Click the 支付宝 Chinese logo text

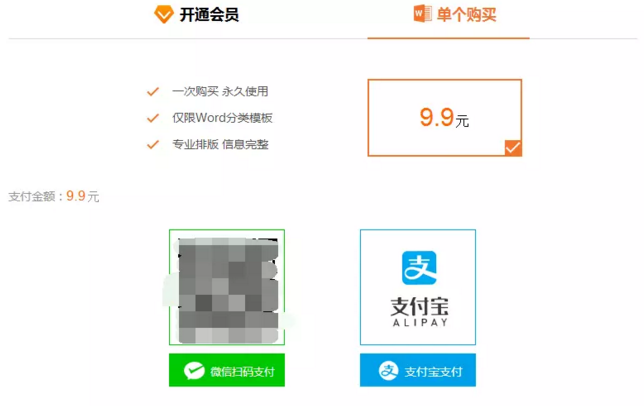419,306
